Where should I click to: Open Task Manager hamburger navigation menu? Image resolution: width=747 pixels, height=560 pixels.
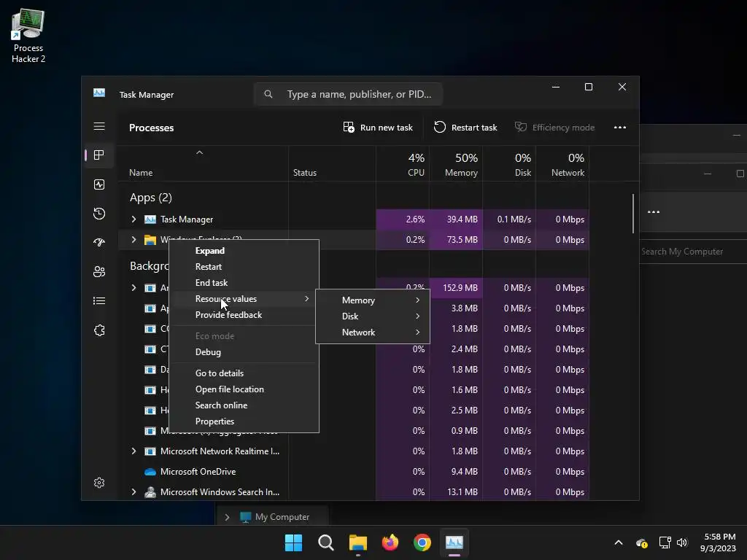pyautogui.click(x=99, y=126)
